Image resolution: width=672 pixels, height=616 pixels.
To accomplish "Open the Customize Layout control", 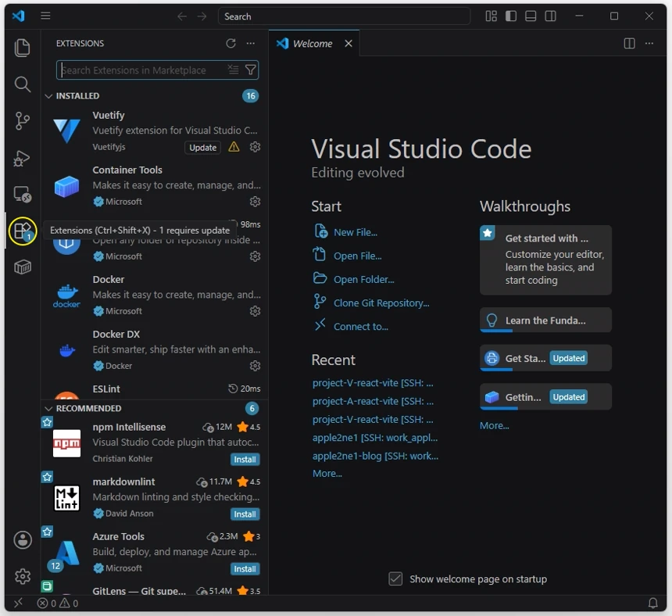I will pyautogui.click(x=491, y=16).
